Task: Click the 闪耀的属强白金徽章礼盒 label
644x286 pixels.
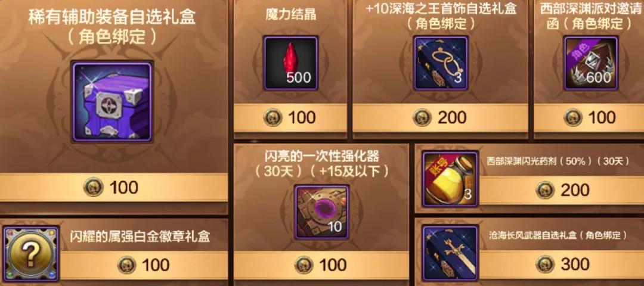Action: (x=140, y=237)
